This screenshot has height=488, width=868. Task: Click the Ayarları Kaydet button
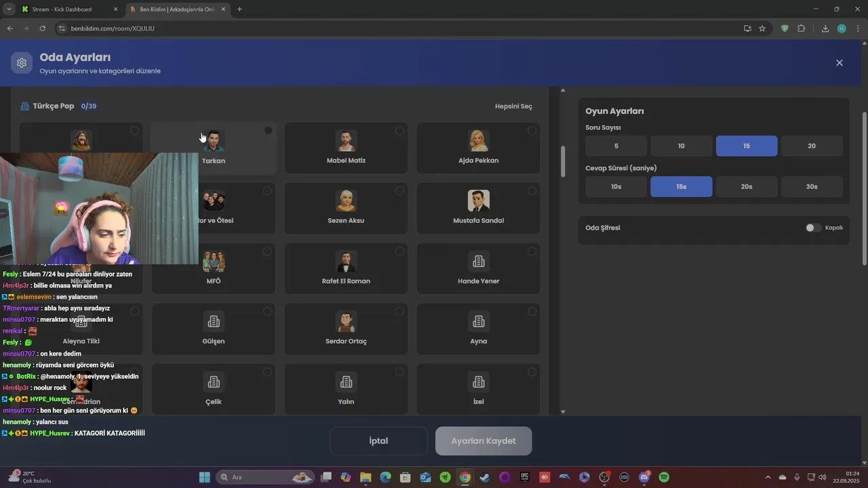[x=484, y=441]
